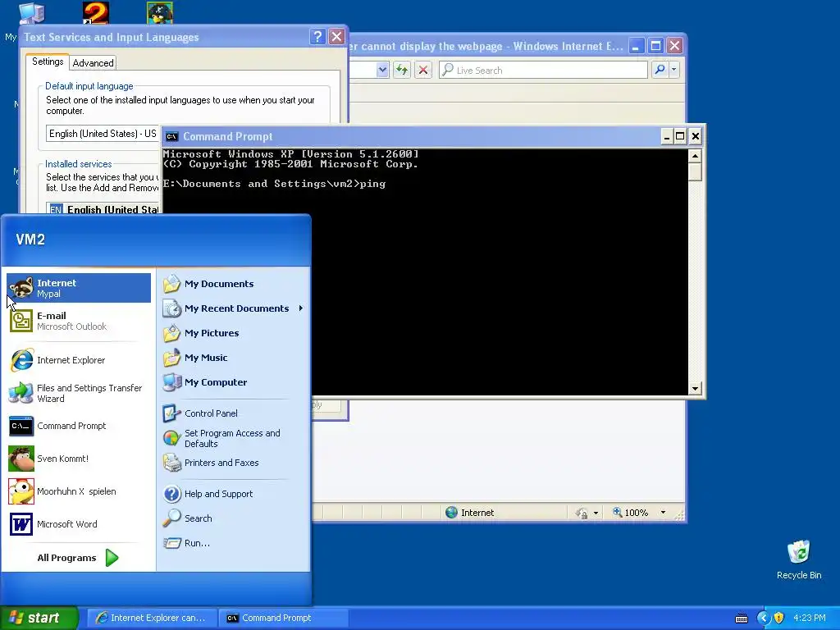Launch Microsoft Outlook E-mail entry
Screen dimensions: 840x630
79,321
